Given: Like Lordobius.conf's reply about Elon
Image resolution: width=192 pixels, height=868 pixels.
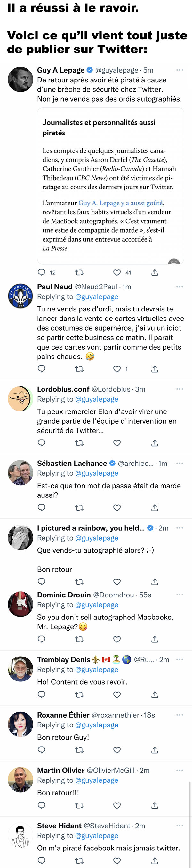Looking at the screenshot, I should (117, 443).
